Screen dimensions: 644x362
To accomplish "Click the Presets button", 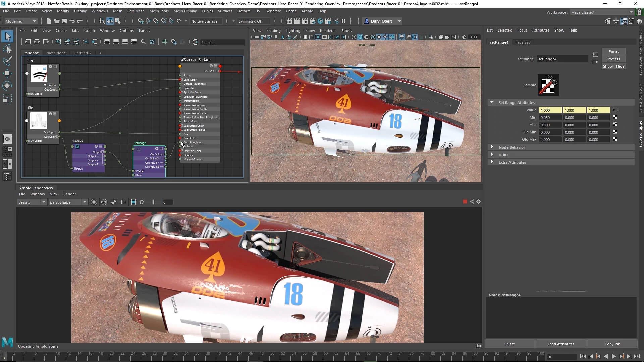I will [613, 59].
